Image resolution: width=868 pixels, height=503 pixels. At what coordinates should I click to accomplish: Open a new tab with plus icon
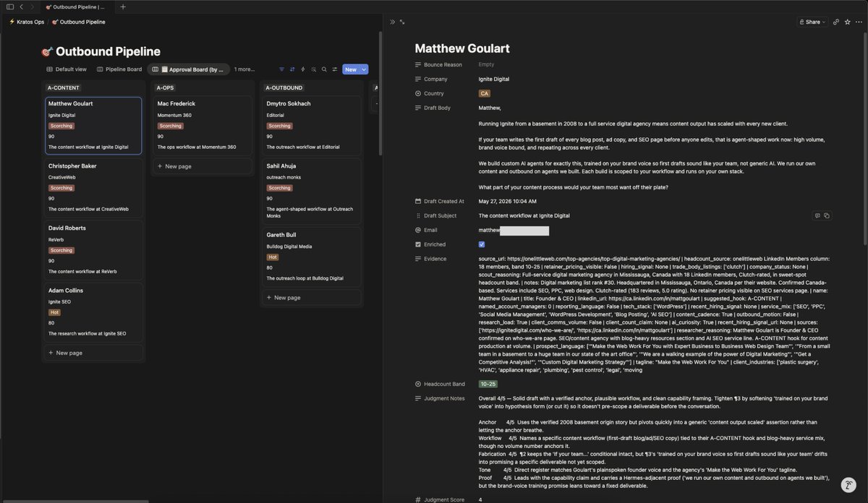122,7
